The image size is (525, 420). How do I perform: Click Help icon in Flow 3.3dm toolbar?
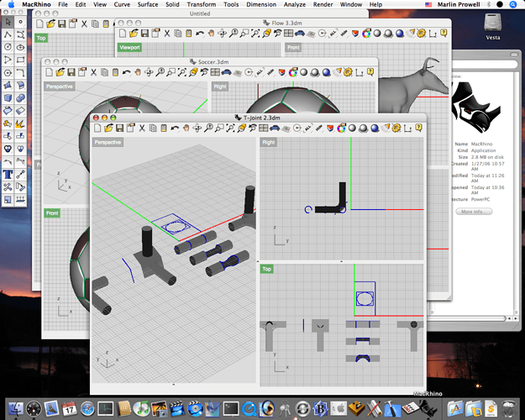click(444, 33)
